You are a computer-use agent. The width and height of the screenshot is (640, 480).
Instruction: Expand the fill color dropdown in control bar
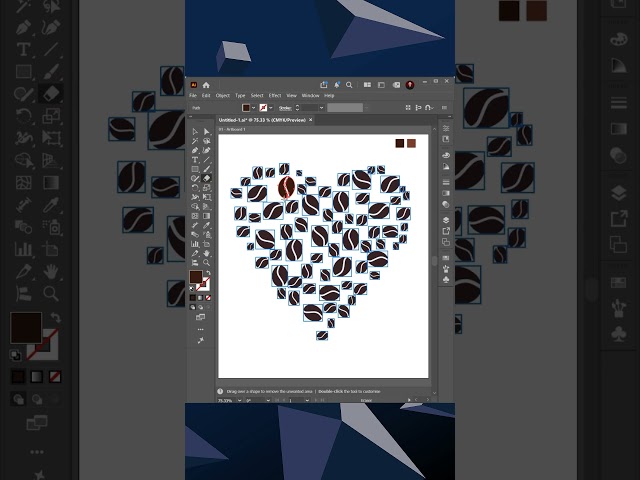coord(253,108)
